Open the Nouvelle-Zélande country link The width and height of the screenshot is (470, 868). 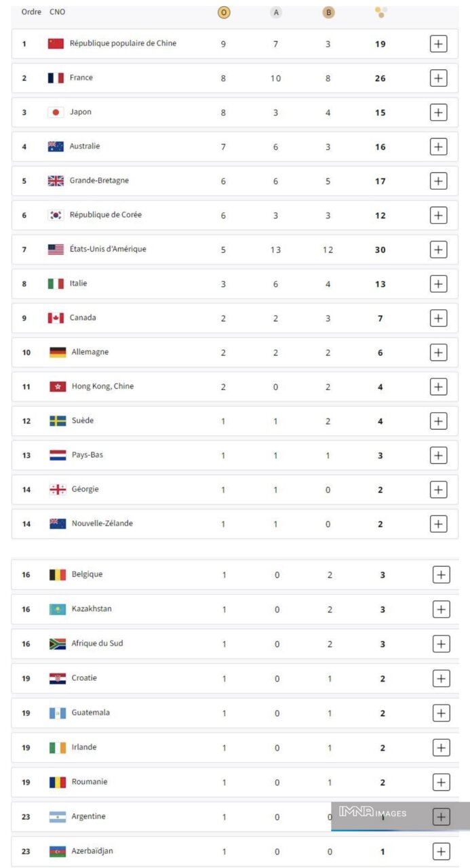[x=102, y=524]
